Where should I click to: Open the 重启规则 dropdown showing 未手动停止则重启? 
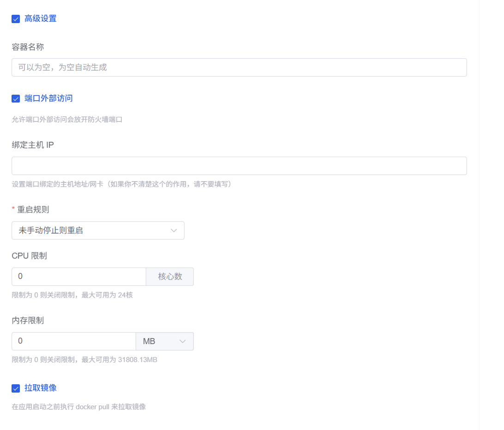tap(92, 230)
